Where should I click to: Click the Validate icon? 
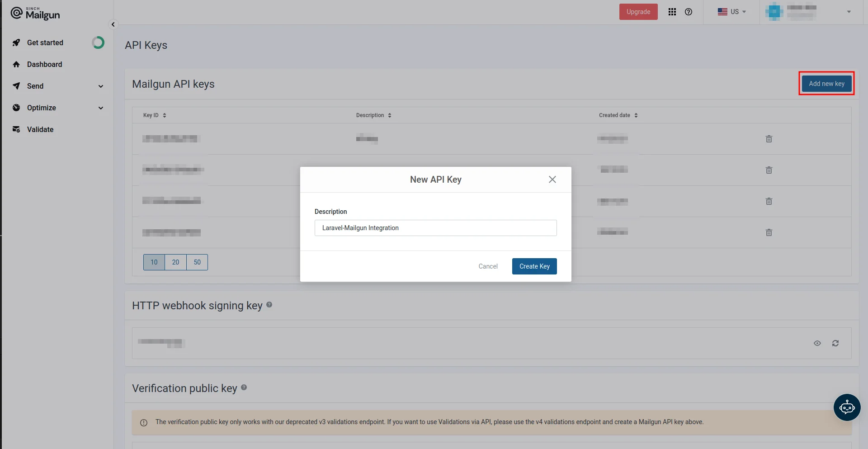[x=16, y=129]
